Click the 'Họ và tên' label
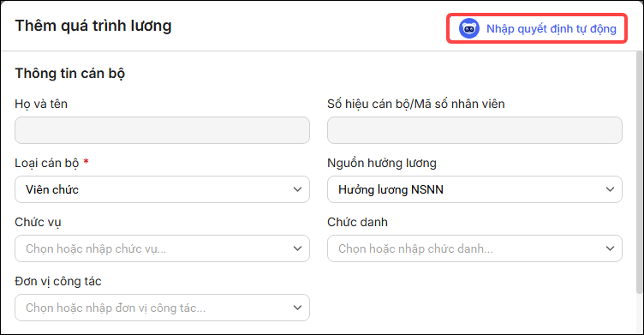This screenshot has height=335, width=644. (41, 104)
